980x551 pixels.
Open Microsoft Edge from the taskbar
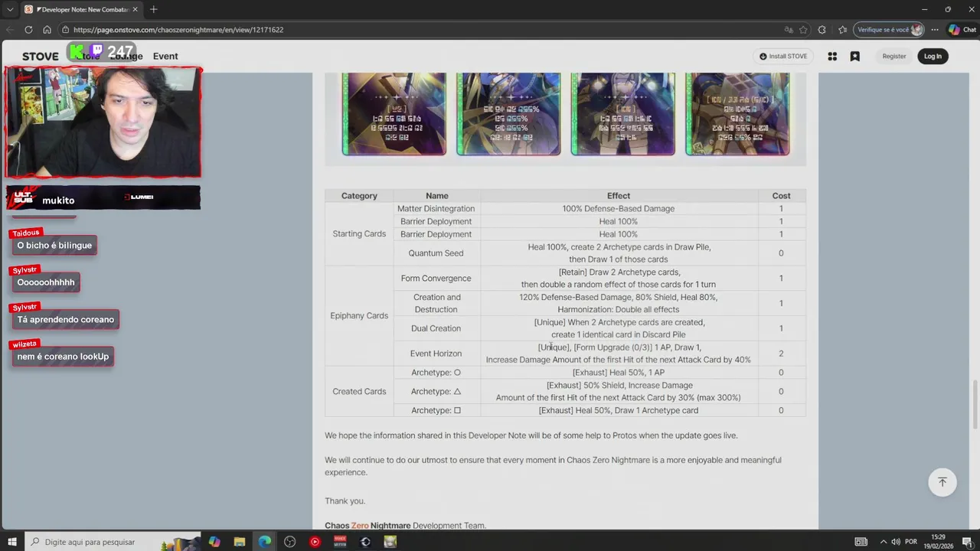[265, 542]
